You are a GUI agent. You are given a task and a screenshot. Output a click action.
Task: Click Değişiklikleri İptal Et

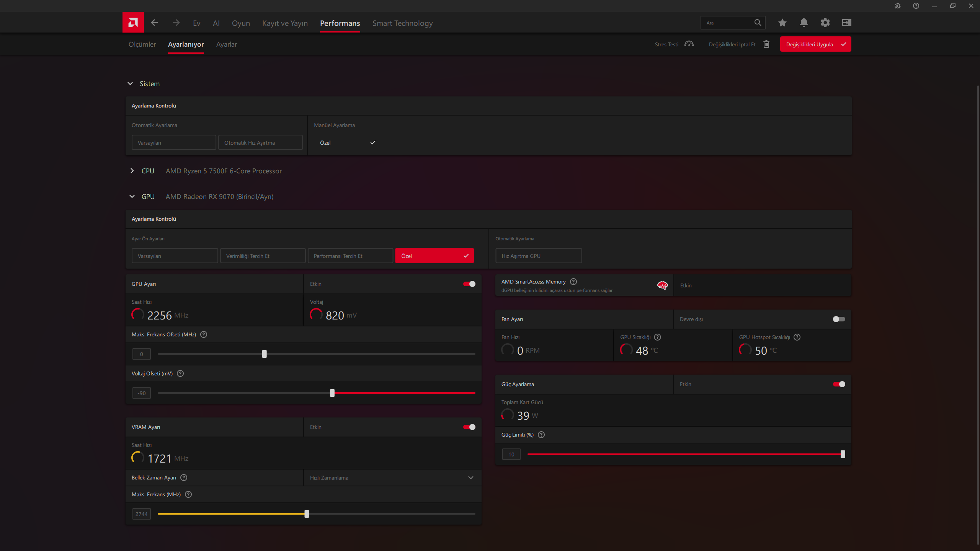coord(732,44)
